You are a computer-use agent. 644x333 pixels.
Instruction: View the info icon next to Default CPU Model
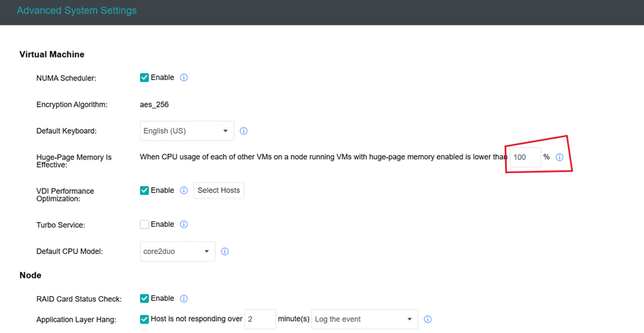[225, 251]
